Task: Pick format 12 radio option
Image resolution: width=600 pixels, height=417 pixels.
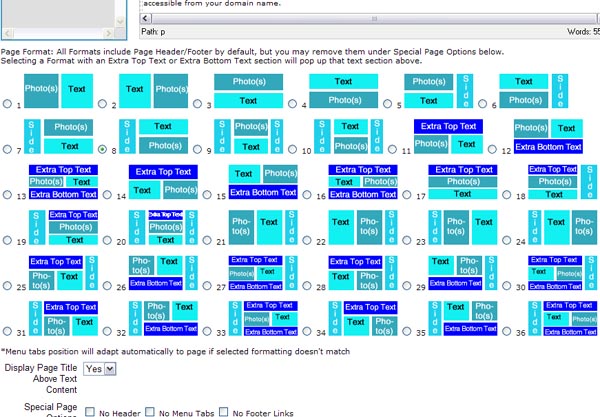Action: (x=492, y=149)
